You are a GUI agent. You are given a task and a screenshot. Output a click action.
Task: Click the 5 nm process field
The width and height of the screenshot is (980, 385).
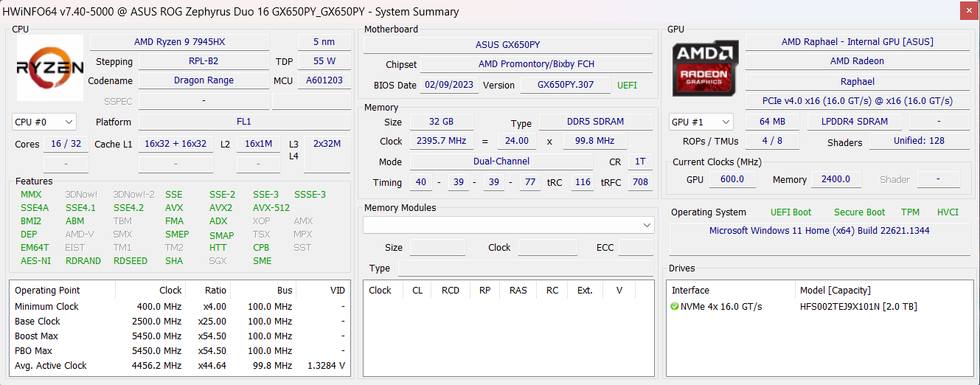324,42
